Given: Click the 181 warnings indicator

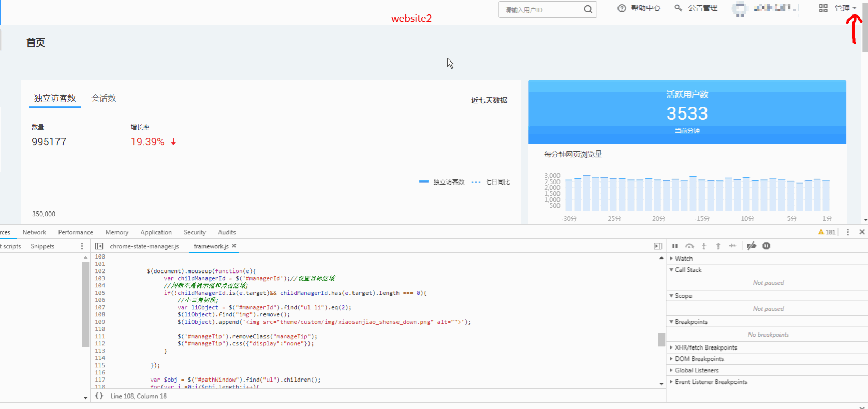Looking at the screenshot, I should point(827,232).
